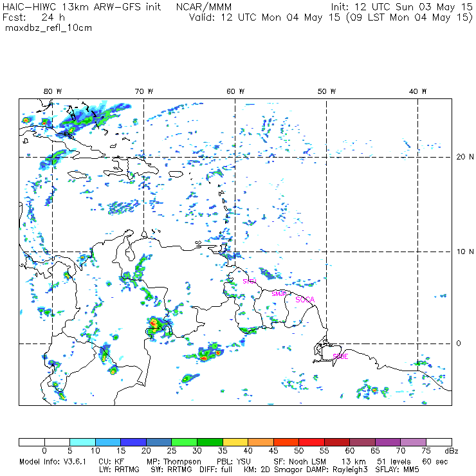476x476 pixels.
Task: Click the light blue 10–15 dBz swatch
Action: [x=108, y=442]
